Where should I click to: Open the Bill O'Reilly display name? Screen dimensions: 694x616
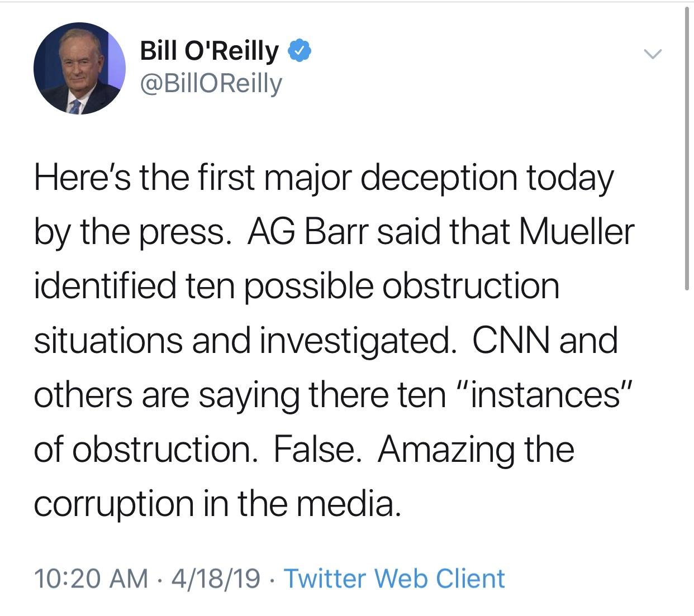point(209,51)
